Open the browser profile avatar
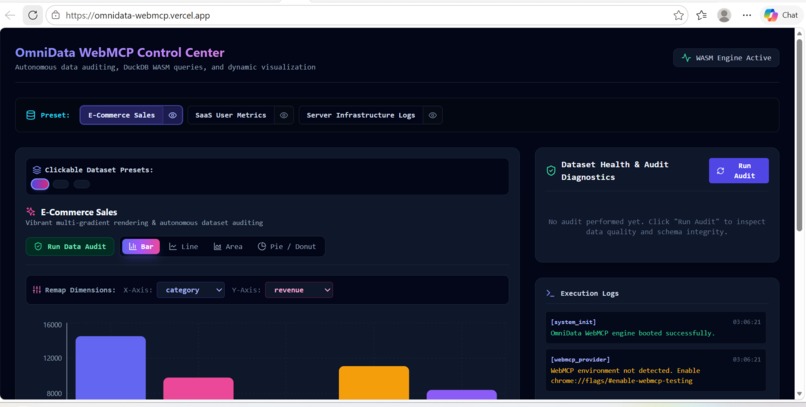The height and width of the screenshot is (407, 806). pyautogui.click(x=724, y=15)
